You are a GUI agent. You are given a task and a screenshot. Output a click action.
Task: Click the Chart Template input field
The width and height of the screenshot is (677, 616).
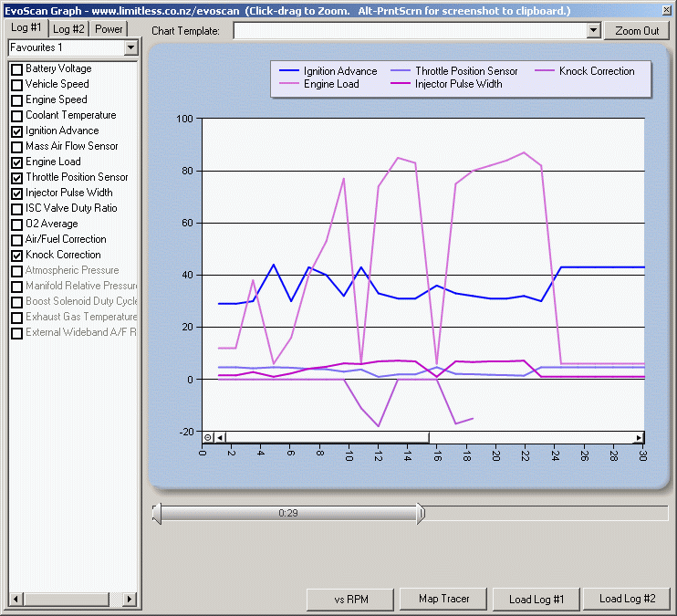click(x=411, y=31)
